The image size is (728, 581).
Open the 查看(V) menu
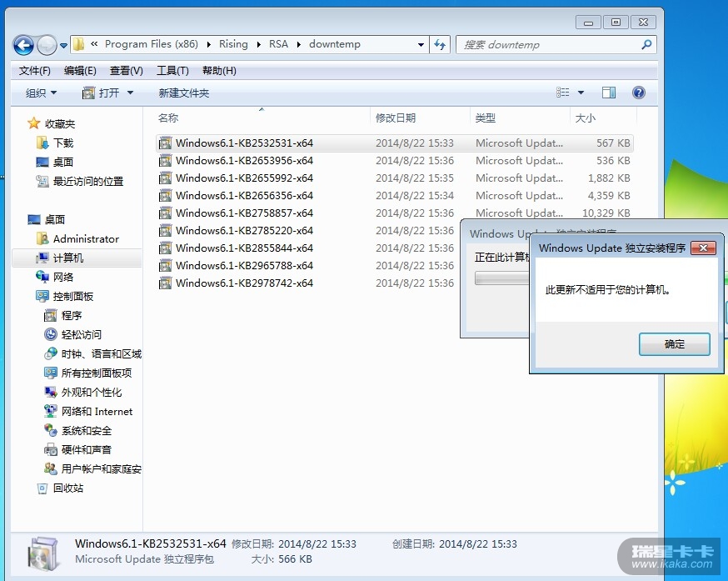[127, 71]
